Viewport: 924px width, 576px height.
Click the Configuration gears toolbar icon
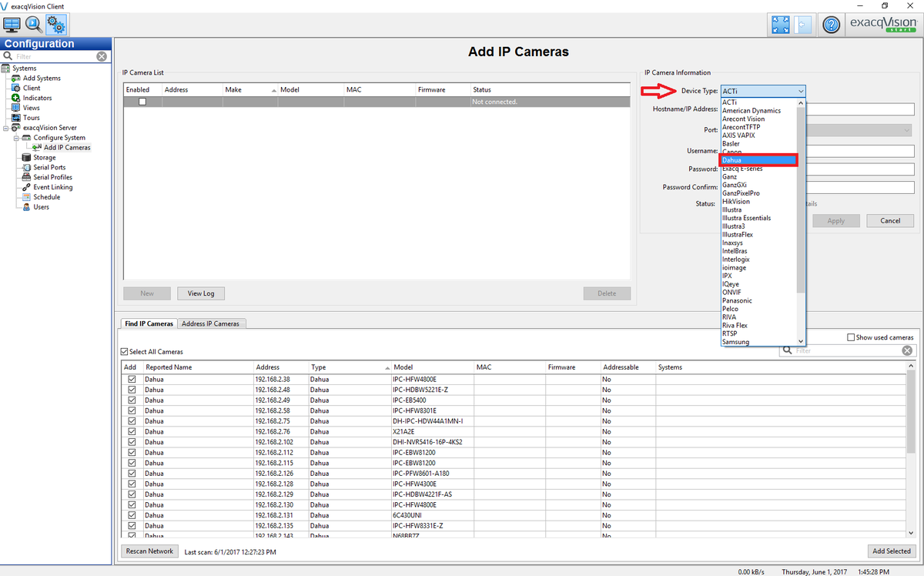click(x=56, y=25)
